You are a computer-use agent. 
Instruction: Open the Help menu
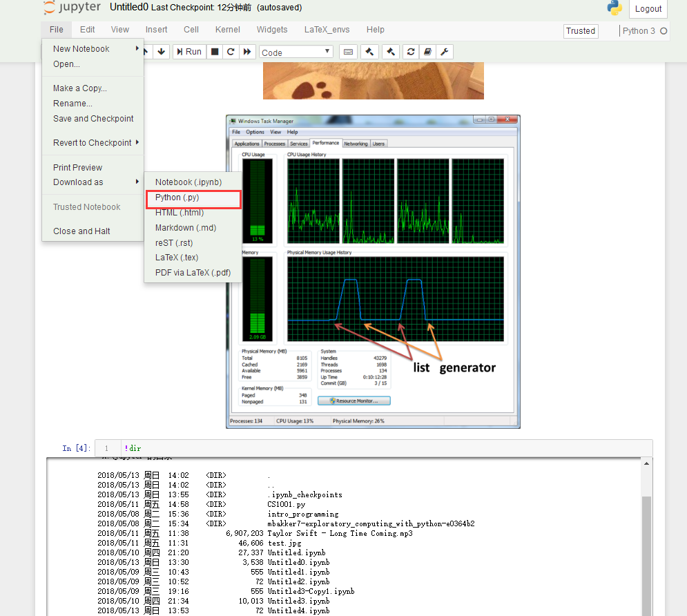[x=376, y=30]
